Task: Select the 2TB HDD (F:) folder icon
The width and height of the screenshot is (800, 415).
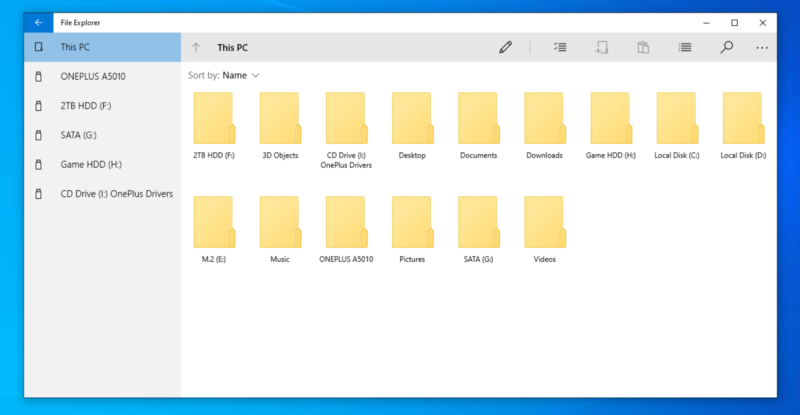Action: 214,118
